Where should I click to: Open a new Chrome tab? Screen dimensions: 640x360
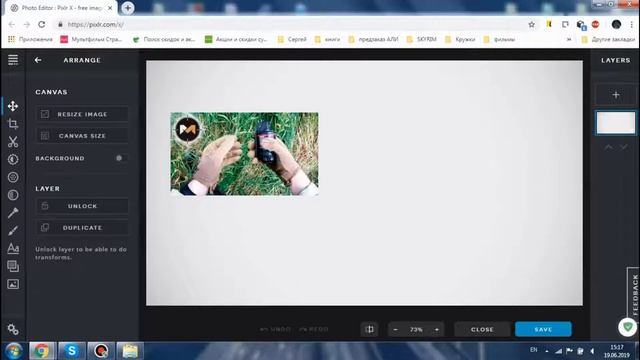[128, 8]
